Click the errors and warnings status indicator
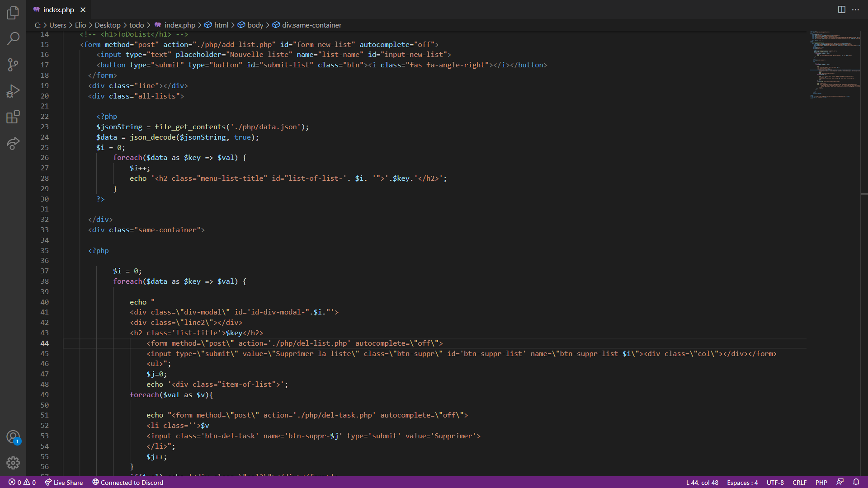This screenshot has height=488, width=868. click(x=22, y=483)
